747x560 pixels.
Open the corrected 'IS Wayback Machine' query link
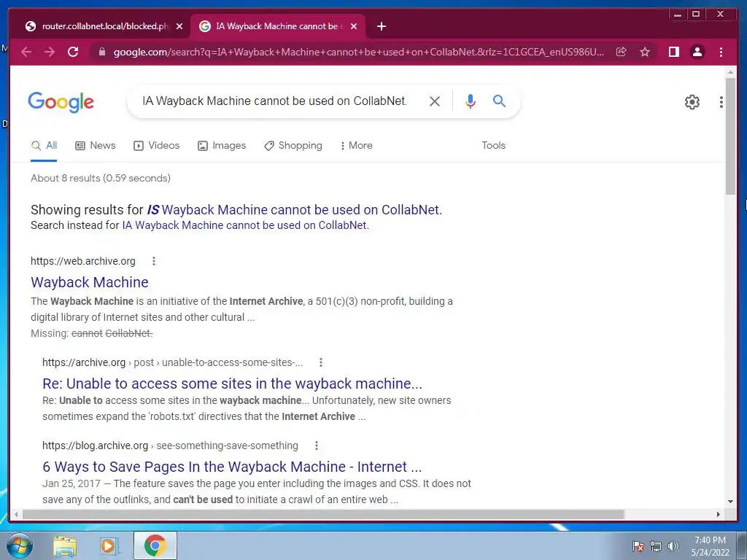295,210
